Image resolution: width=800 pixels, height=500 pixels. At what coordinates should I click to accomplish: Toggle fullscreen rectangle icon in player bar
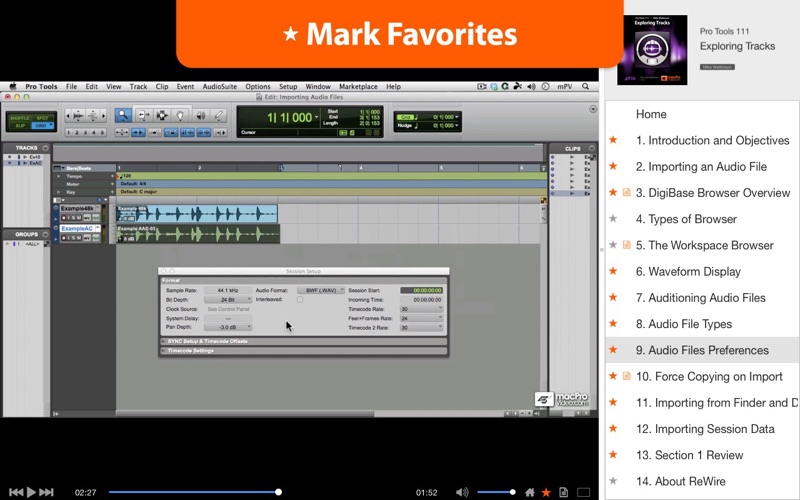click(x=583, y=492)
